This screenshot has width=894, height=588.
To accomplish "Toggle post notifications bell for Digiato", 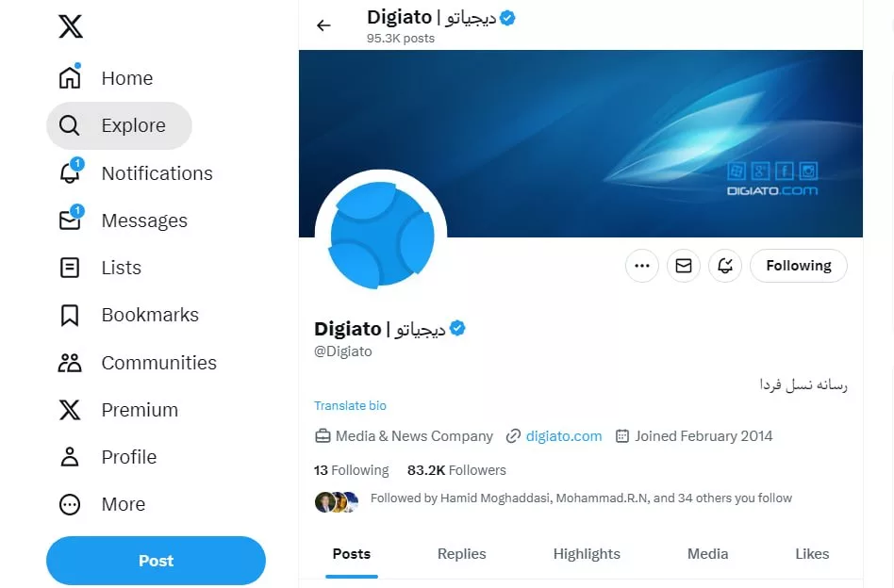I will tap(725, 266).
